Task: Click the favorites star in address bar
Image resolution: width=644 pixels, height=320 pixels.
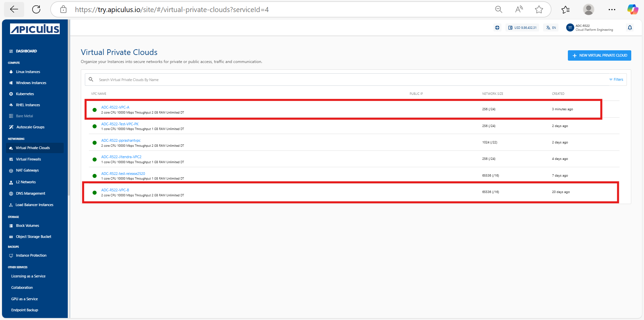Action: 539,9
